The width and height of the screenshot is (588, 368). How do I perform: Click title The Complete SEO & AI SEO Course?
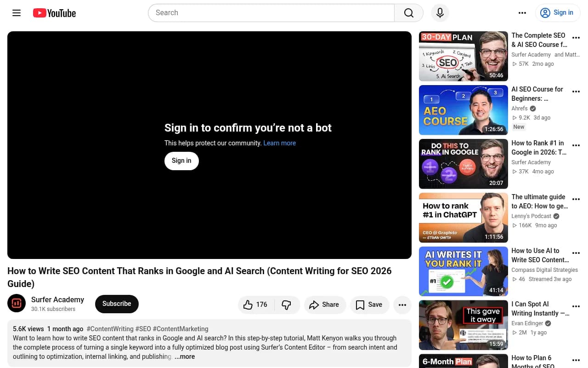click(x=539, y=40)
